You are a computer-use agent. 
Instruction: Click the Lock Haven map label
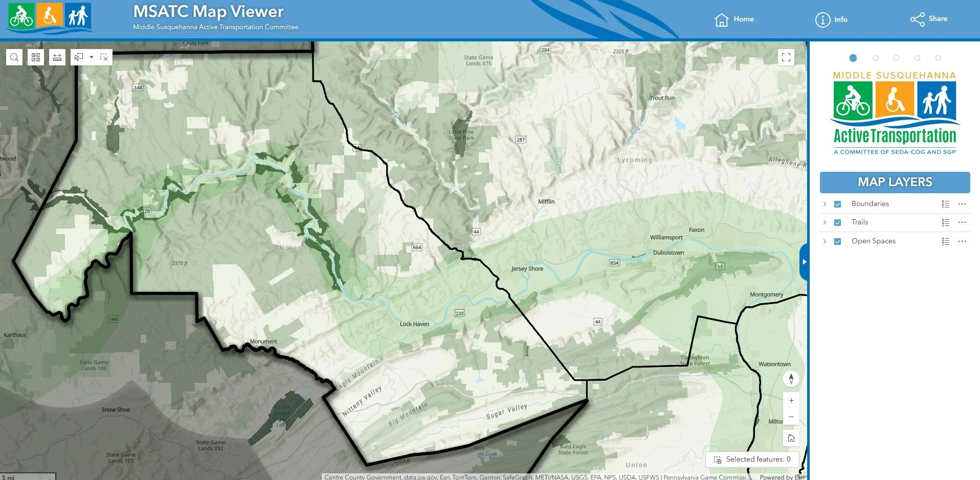tap(414, 324)
